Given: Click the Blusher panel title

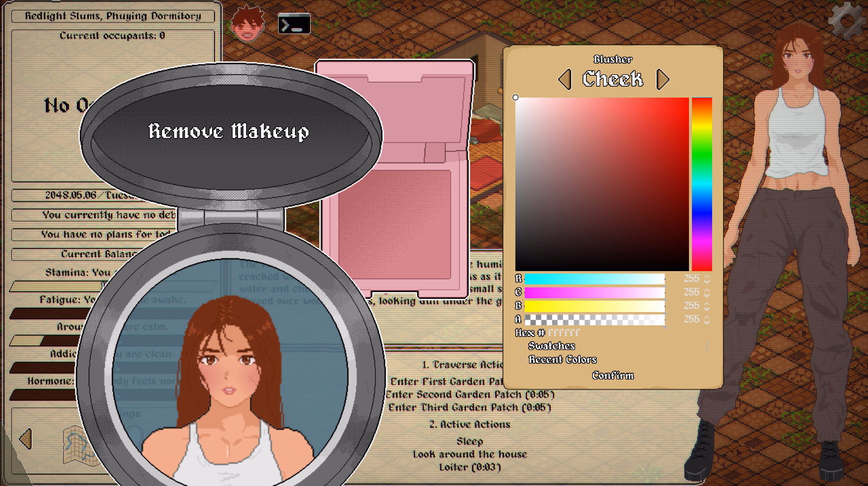Looking at the screenshot, I should coord(613,60).
